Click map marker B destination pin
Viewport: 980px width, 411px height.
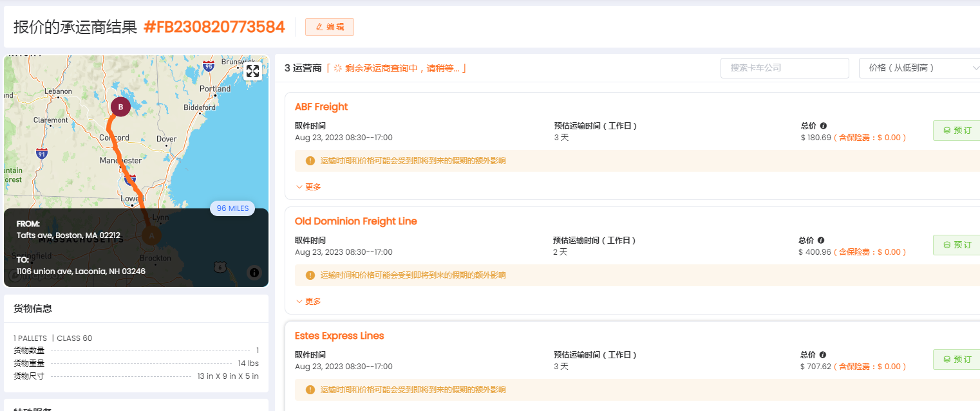[120, 106]
